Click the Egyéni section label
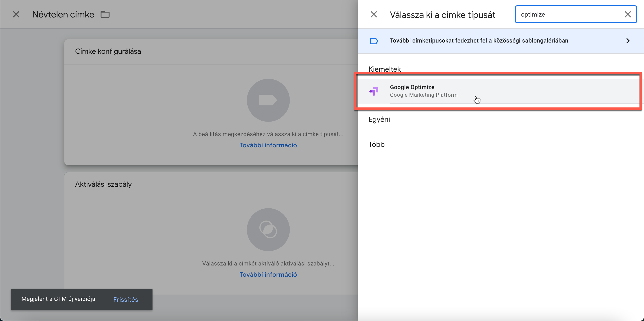644x321 pixels. click(379, 119)
